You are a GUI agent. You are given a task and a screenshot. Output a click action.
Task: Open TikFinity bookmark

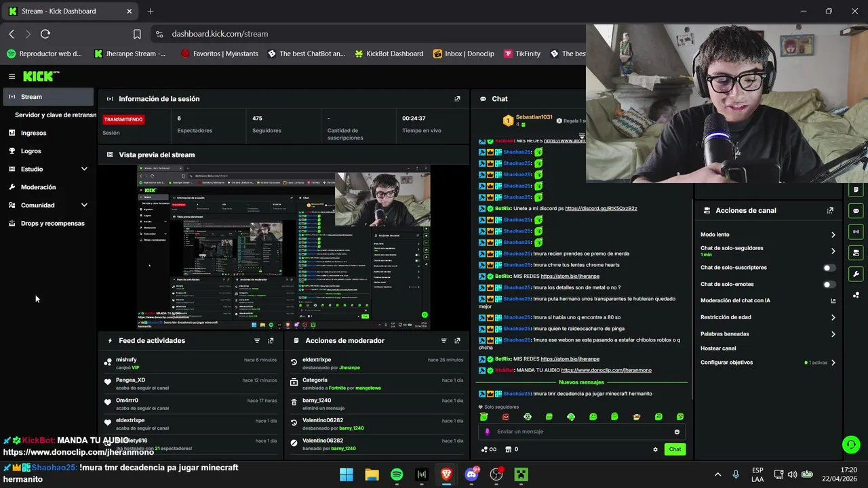coord(522,54)
